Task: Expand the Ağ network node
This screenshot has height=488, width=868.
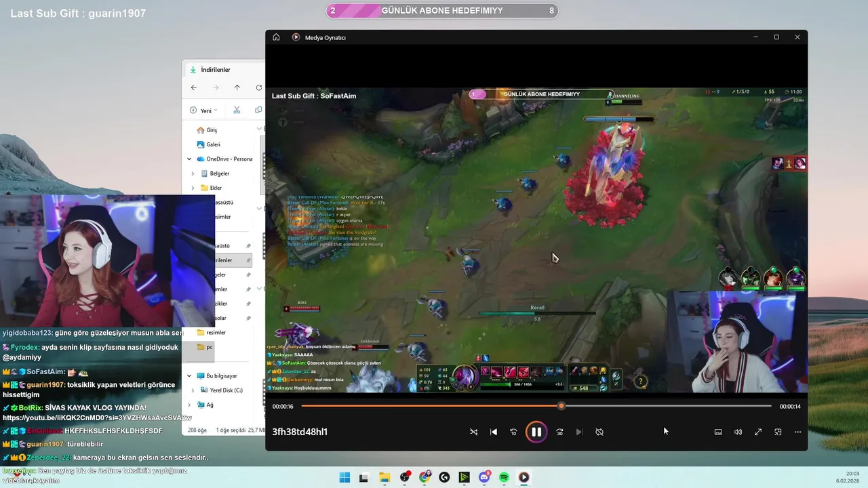Action: (x=189, y=405)
